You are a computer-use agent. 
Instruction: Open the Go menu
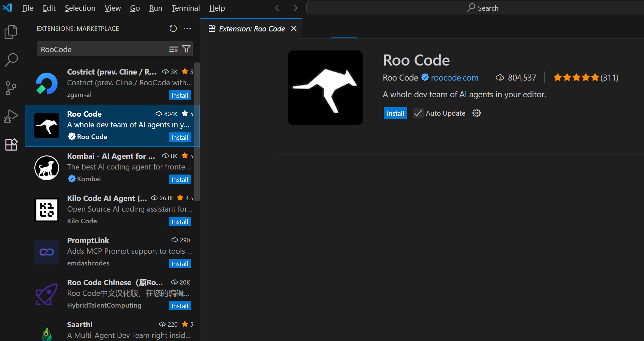(135, 8)
